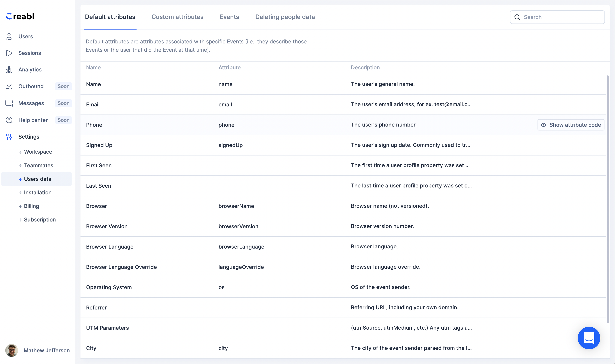
Task: Select the Sessions sidebar icon
Action: 9,53
